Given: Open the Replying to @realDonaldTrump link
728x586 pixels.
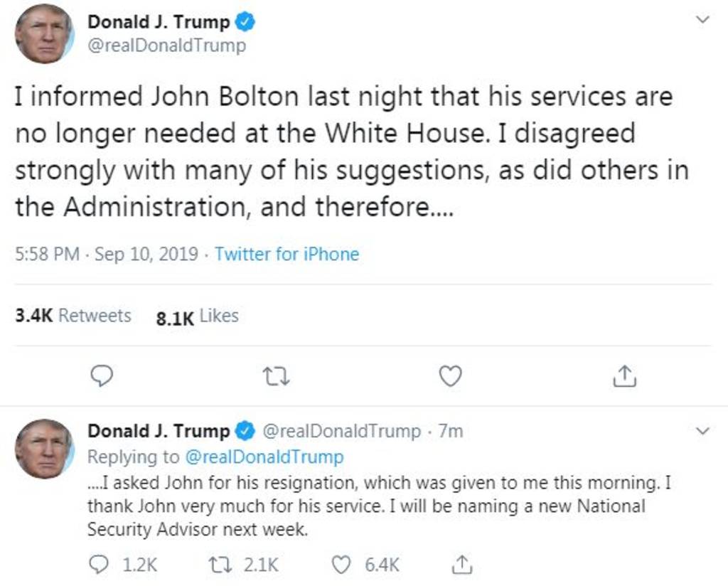Looking at the screenshot, I should tap(263, 457).
